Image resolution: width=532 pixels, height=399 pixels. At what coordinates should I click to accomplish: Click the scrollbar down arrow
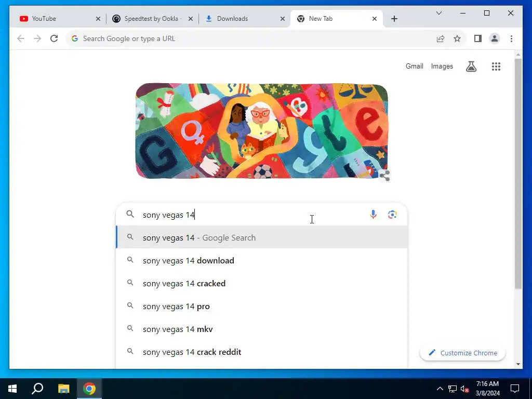(x=518, y=364)
